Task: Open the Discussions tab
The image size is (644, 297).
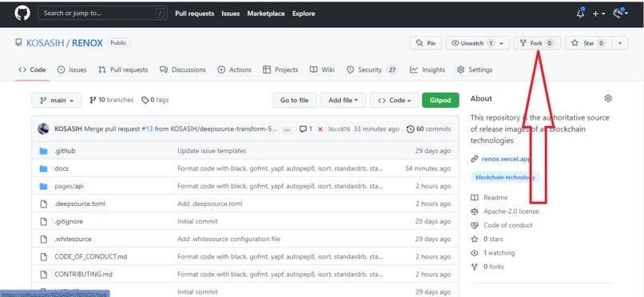Action: [183, 69]
